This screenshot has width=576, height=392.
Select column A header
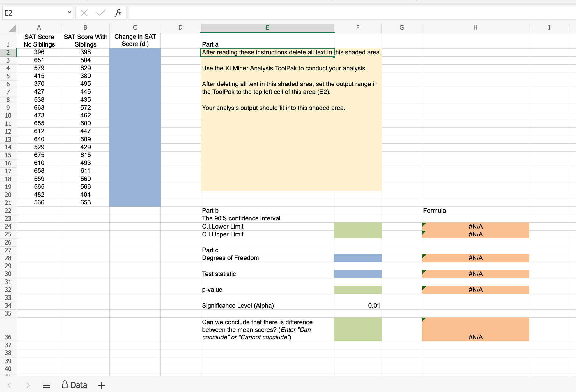(39, 27)
